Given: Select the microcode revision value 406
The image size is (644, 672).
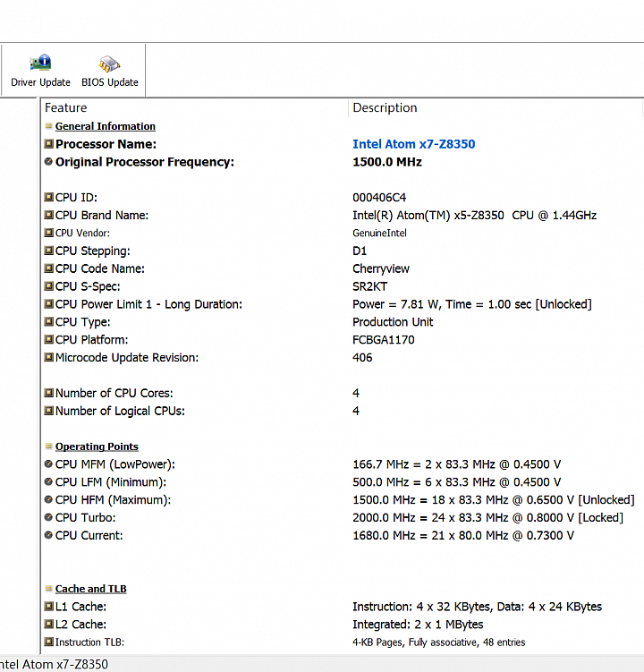Looking at the screenshot, I should click(362, 357).
